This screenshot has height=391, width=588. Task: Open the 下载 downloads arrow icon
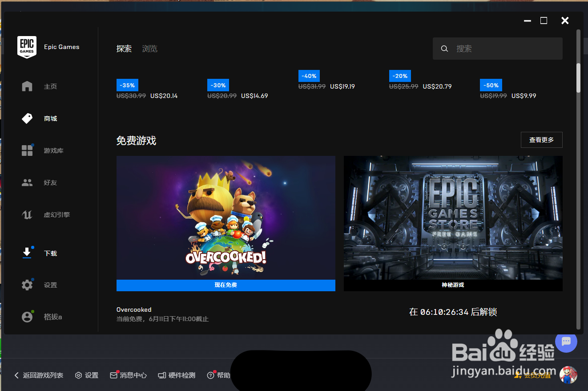27,253
